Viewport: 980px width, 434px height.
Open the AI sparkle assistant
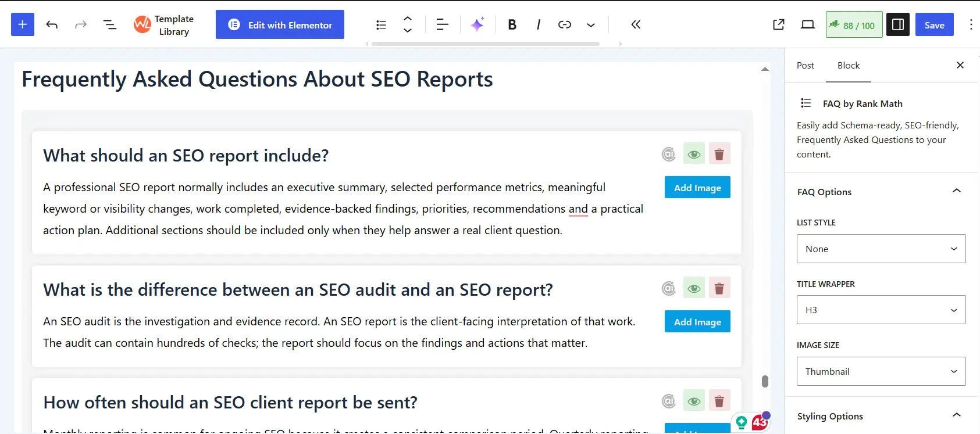click(477, 24)
